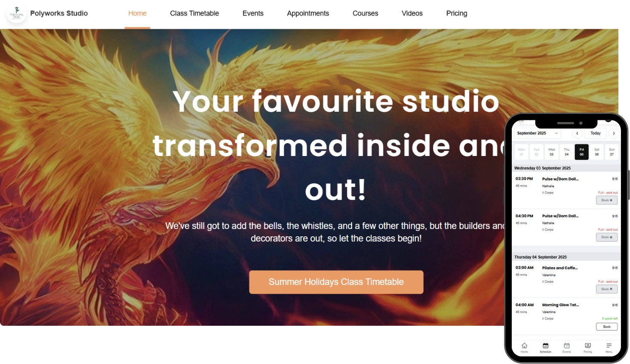This screenshot has height=364, width=630.
Task: Click Summer Holidays Class Timetable button
Action: click(x=336, y=282)
